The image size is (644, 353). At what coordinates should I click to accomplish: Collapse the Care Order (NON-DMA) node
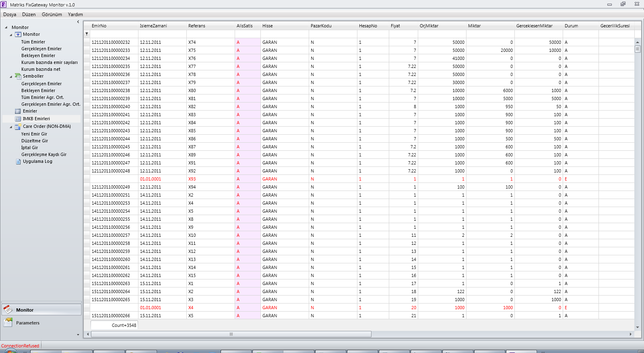11,127
